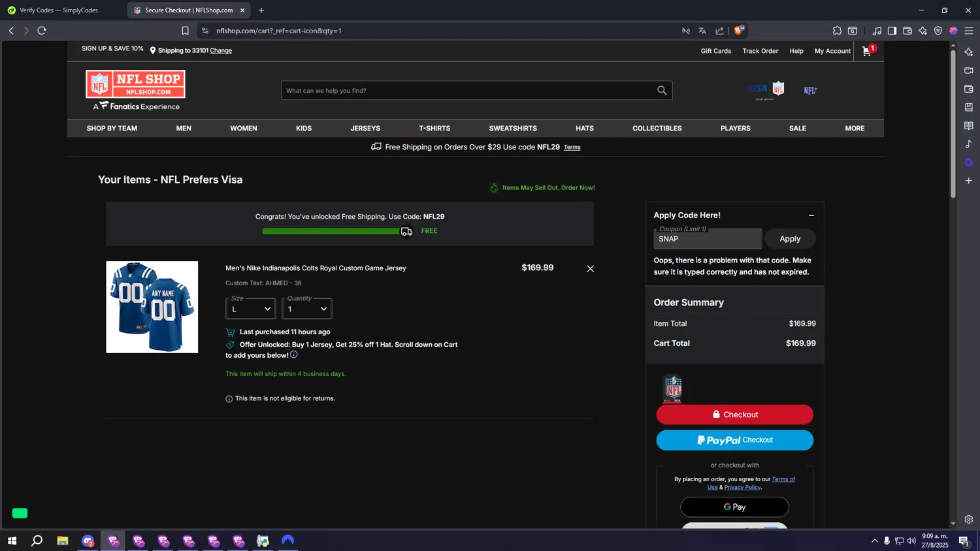Open Windows search in taskbar
The image size is (980, 551).
point(37,541)
